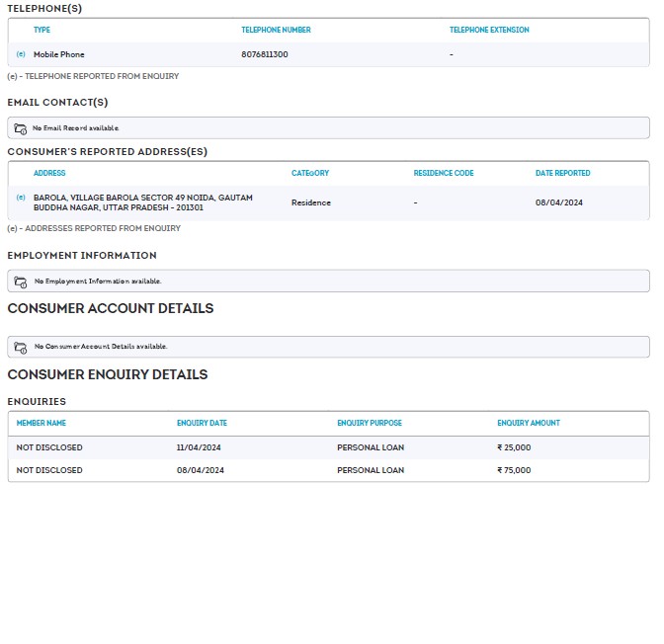Screen dimensions: 664x644
Task: Click the ADDRESS column header
Action: click(x=49, y=173)
